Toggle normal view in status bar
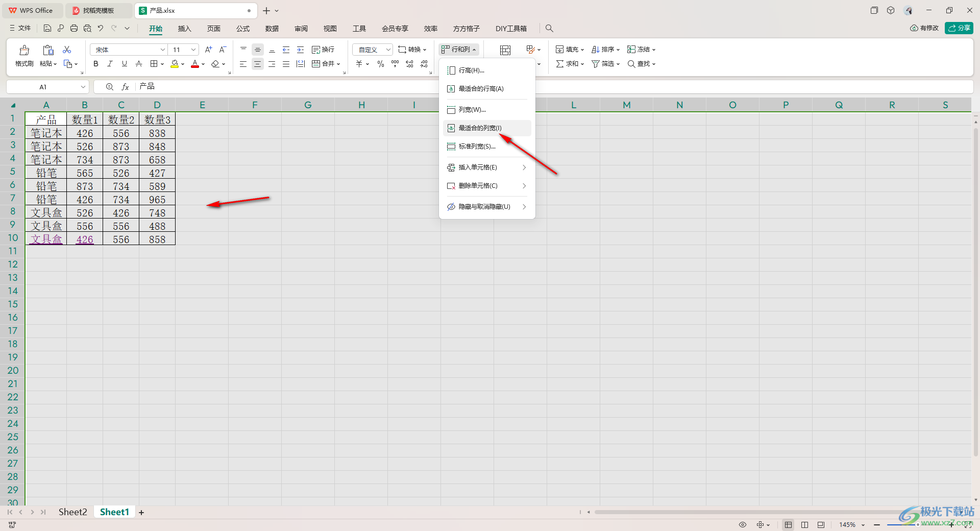Viewport: 980px width, 531px height. tap(789, 525)
